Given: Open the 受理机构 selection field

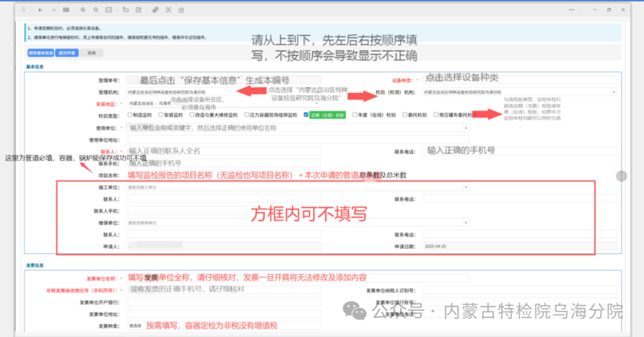Looking at the screenshot, I should tap(224, 92).
